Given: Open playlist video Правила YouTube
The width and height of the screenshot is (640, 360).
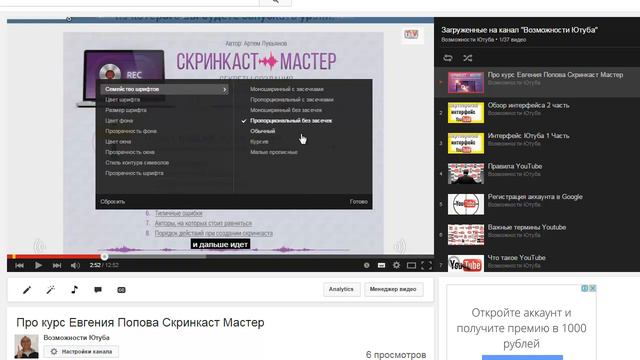Looking at the screenshot, I should pos(537,174).
